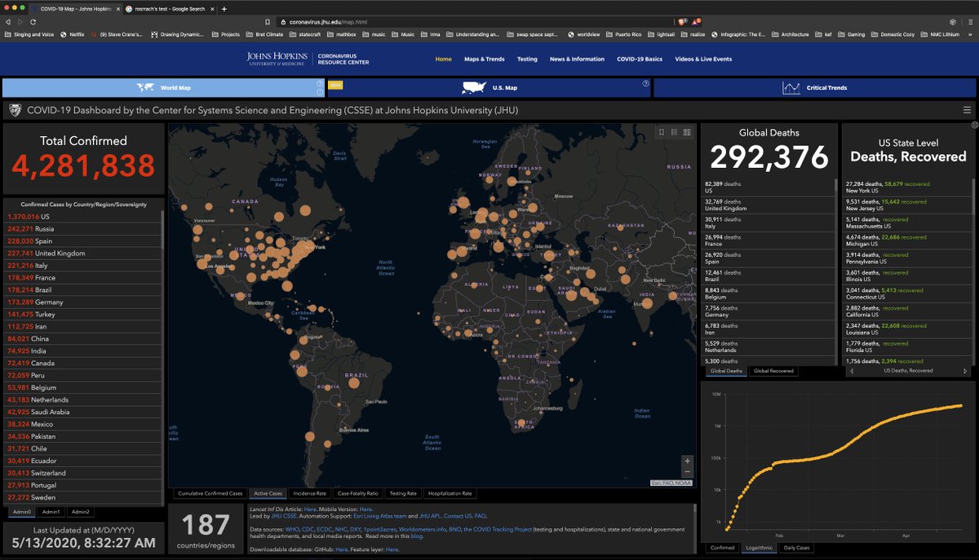Screen dimensions: 979x560
Task: Click the US map silhouette icon
Action: click(474, 87)
